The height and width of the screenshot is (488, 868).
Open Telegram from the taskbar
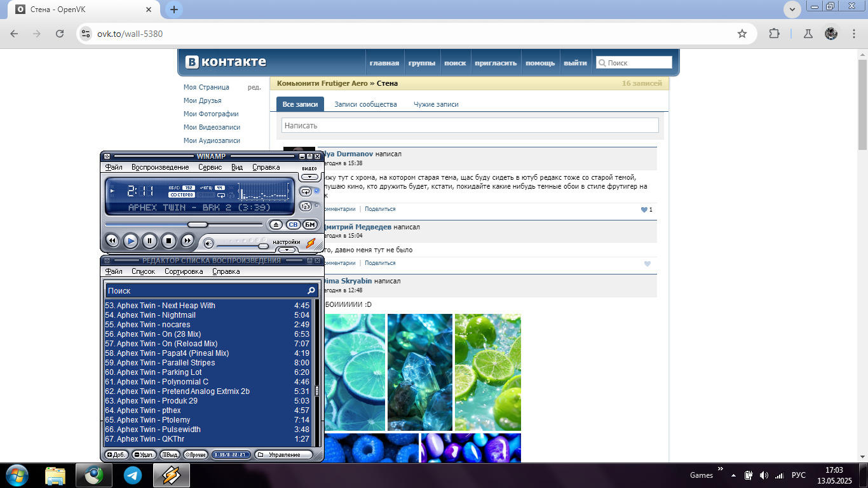133,475
